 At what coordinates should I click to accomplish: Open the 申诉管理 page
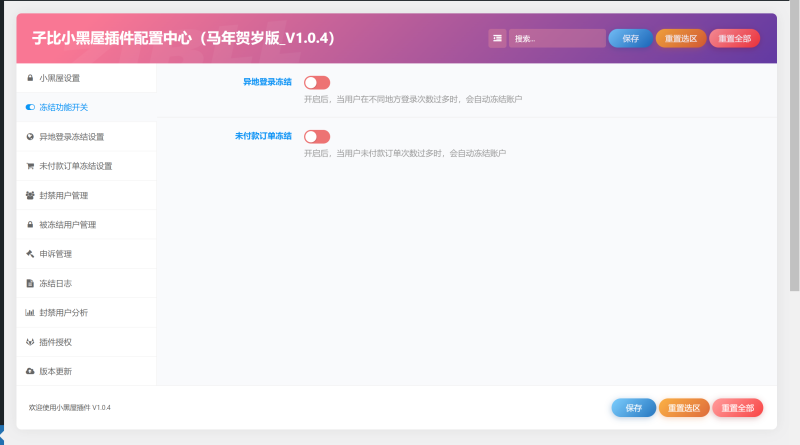click(x=86, y=254)
